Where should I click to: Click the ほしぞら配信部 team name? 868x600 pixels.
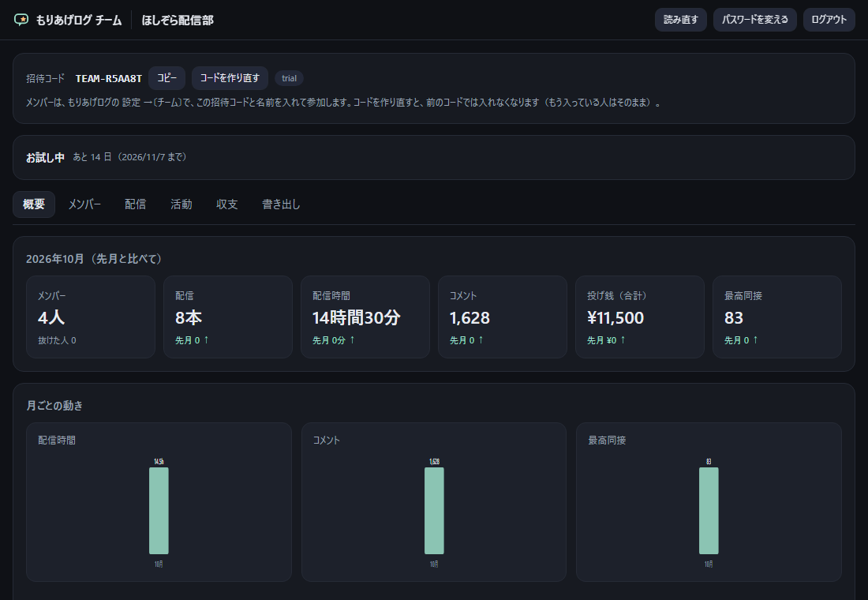(177, 21)
